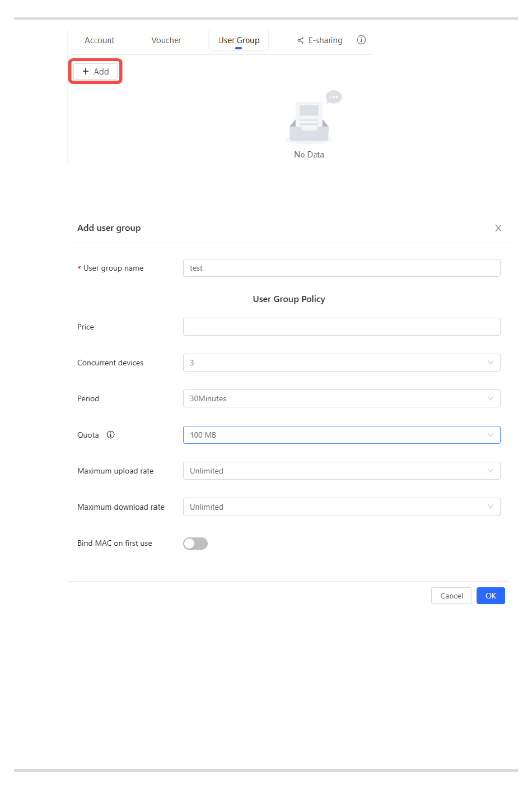Switch to the Voucher tab

[x=166, y=40]
